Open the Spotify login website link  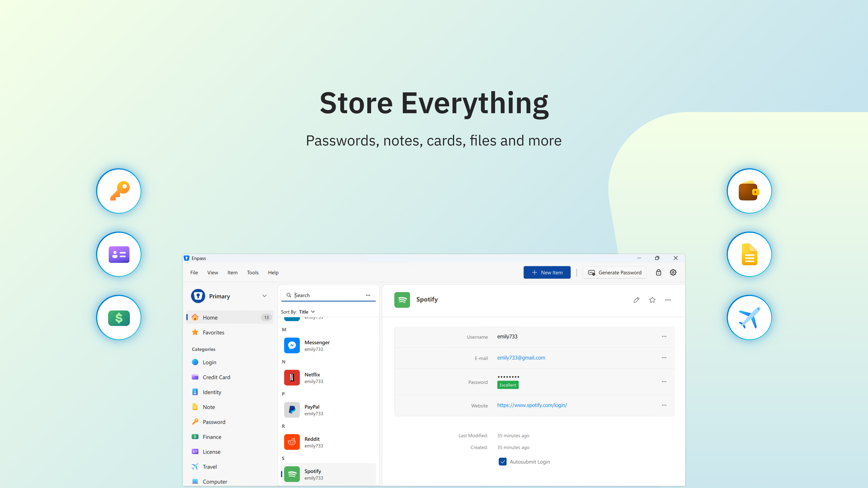pyautogui.click(x=532, y=405)
